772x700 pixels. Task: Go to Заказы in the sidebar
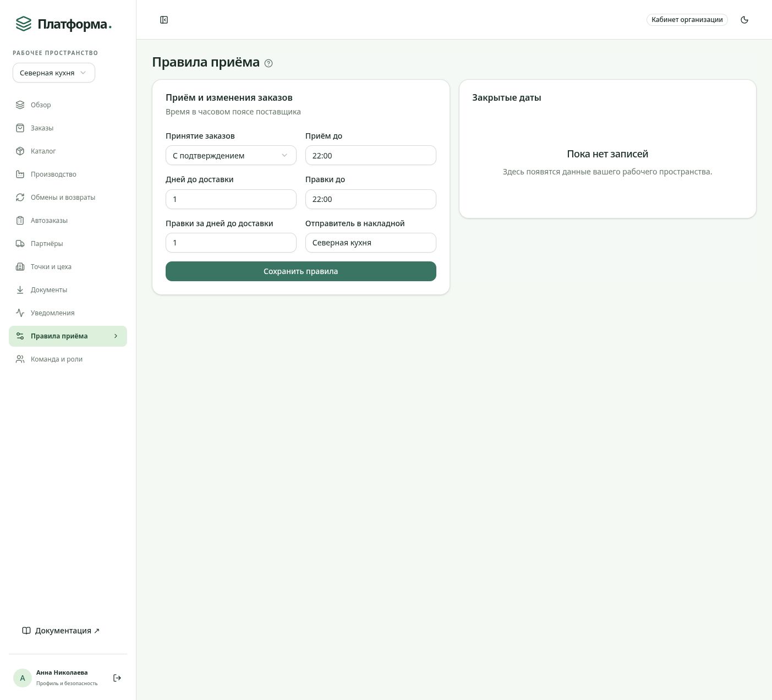pyautogui.click(x=68, y=128)
